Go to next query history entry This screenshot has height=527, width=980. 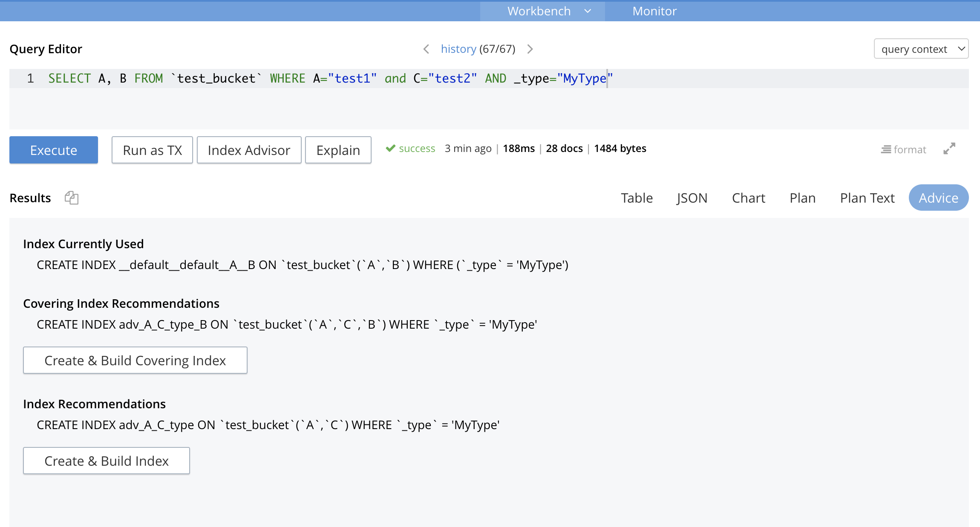pos(530,49)
